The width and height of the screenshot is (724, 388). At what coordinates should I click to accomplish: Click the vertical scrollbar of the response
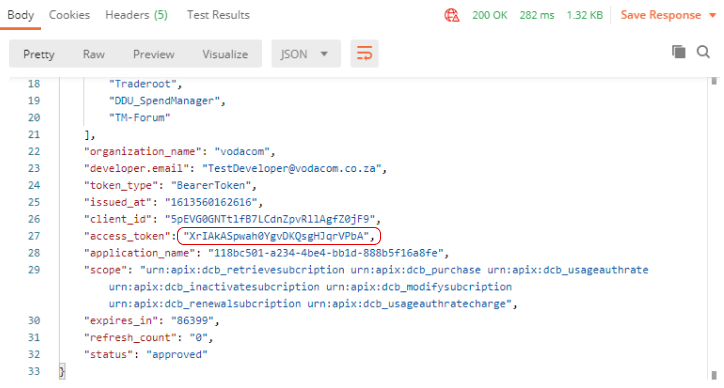[x=714, y=229]
